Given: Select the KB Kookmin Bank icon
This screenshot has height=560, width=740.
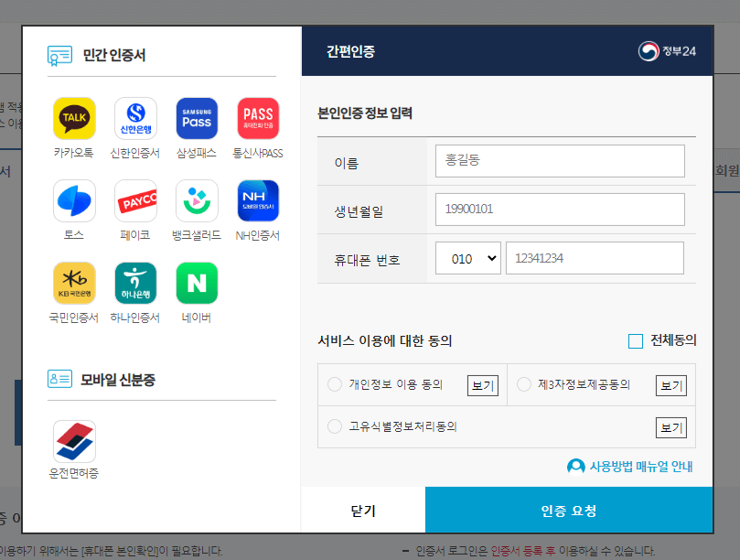Looking at the screenshot, I should [74, 283].
